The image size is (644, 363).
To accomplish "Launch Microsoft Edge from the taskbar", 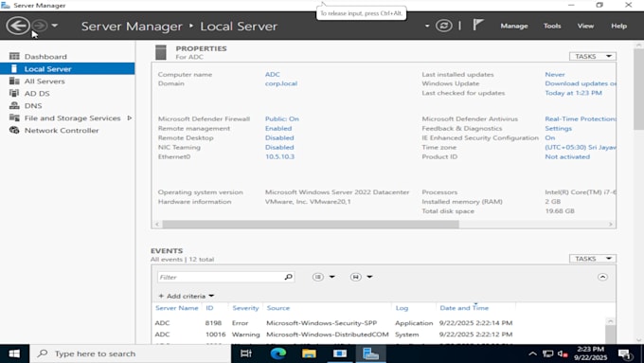I will pos(278,354).
